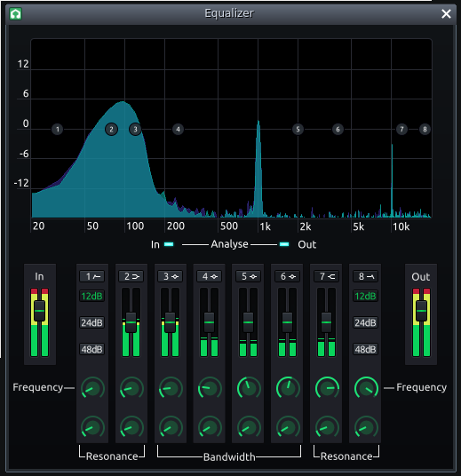Click band 6 gain fader handle
This screenshot has width=461, height=476.
coord(287,322)
